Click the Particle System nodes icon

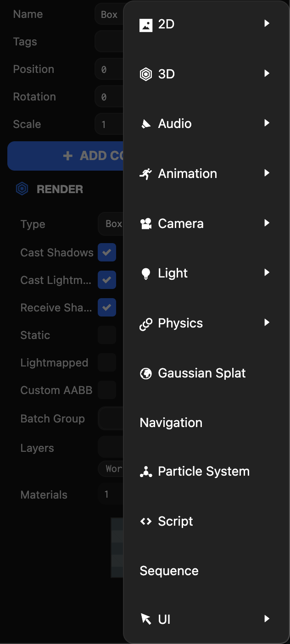pos(146,472)
